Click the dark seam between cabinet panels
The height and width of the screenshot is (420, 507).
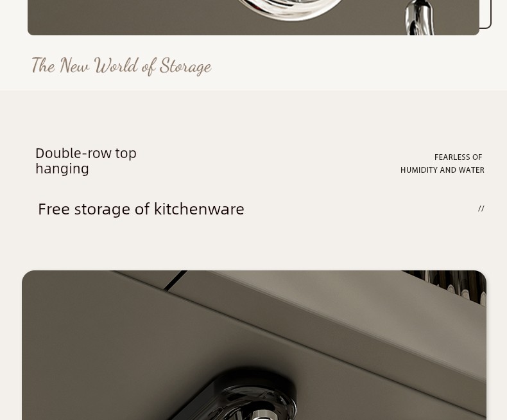pos(175,281)
